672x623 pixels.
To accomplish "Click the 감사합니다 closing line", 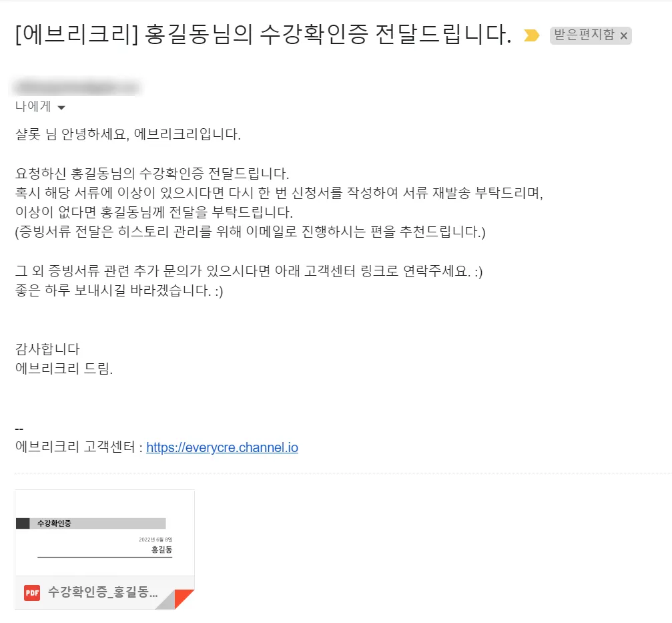I will coord(47,349).
